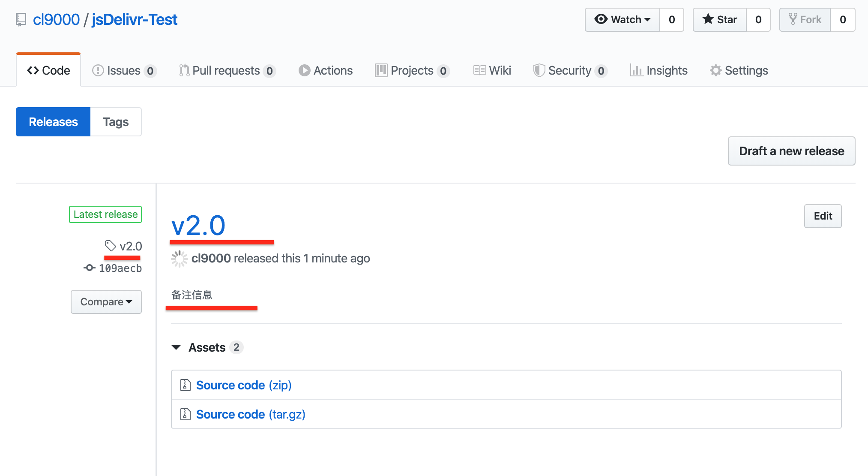The image size is (868, 476).
Task: Click the Edit release button
Action: (823, 216)
